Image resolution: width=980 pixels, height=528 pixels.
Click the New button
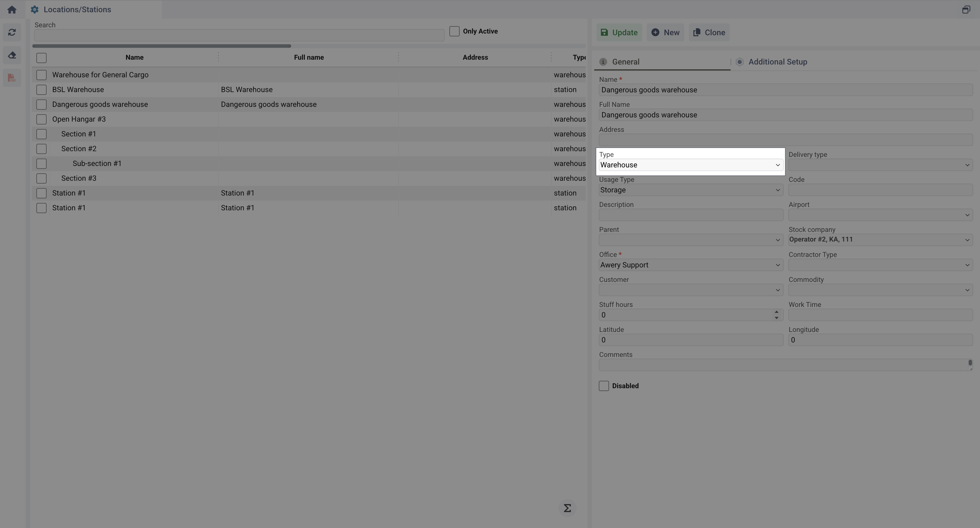coord(665,32)
